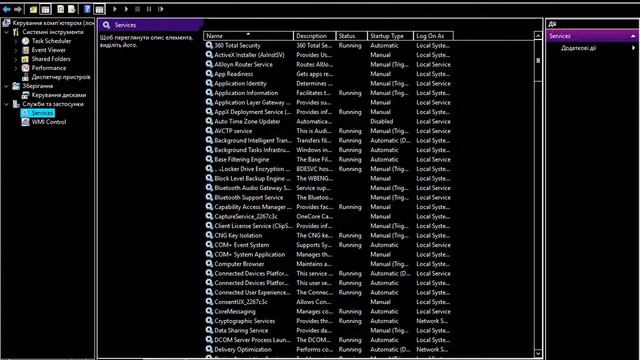Select the COM+ Event System service
The image size is (640, 360).
328,245
